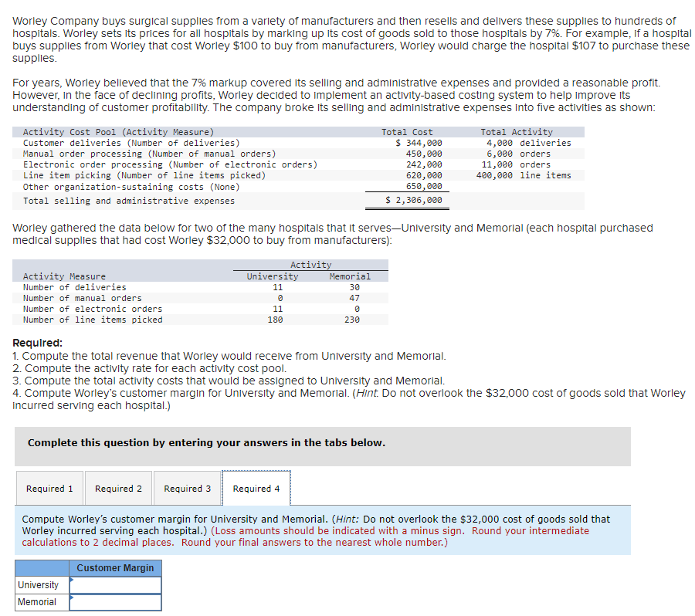The image size is (695, 616).
Task: Click the Number of manual orders row label
Action: (x=83, y=298)
